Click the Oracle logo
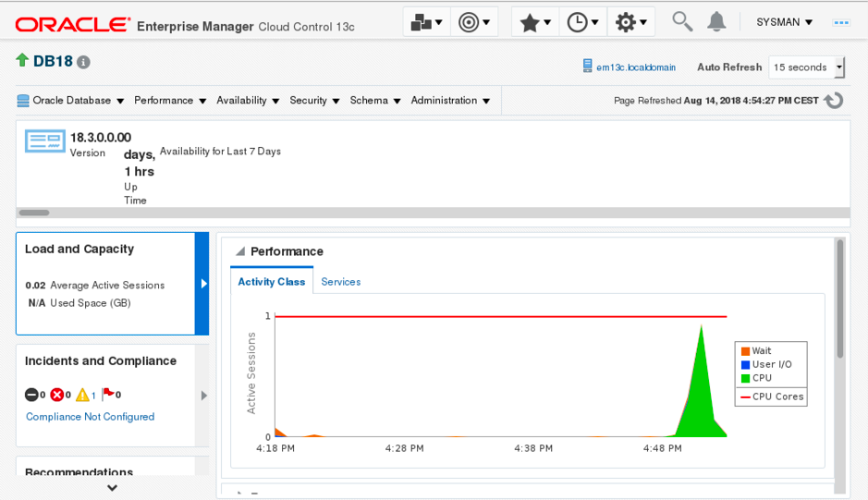Viewport: 868px width, 500px height. [x=72, y=25]
